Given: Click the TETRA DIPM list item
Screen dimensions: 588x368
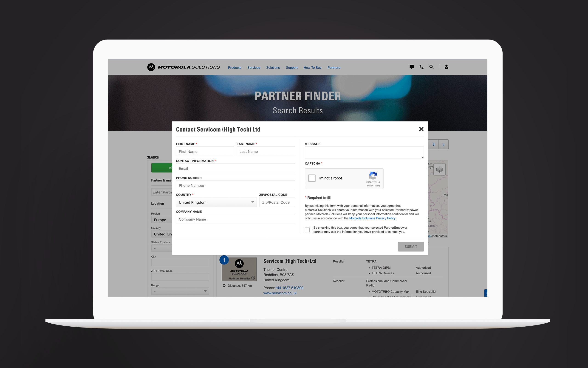Looking at the screenshot, I should [x=381, y=268].
